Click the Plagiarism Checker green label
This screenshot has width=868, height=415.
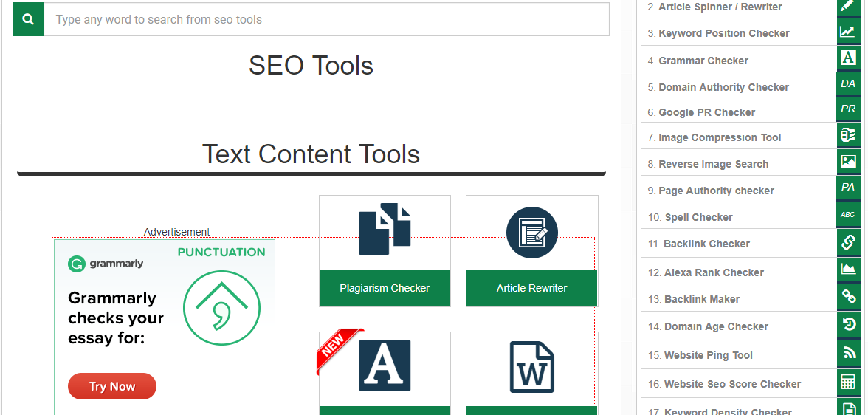tap(385, 288)
